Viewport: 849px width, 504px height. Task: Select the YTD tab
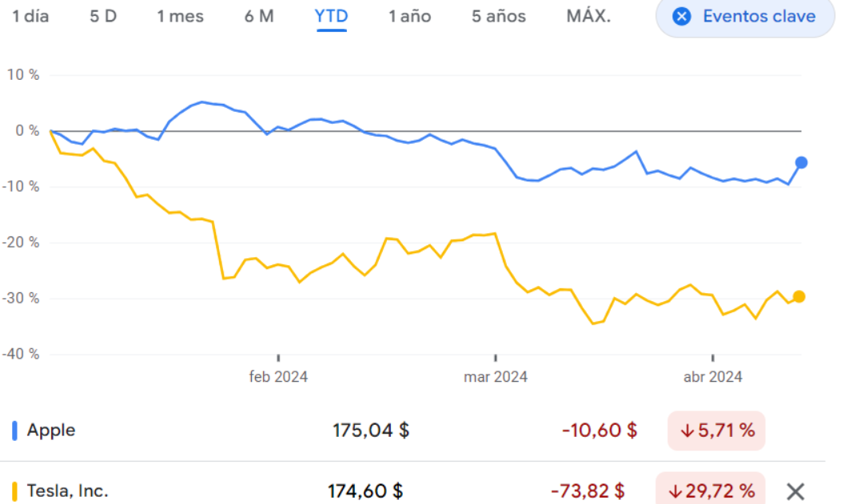(331, 16)
